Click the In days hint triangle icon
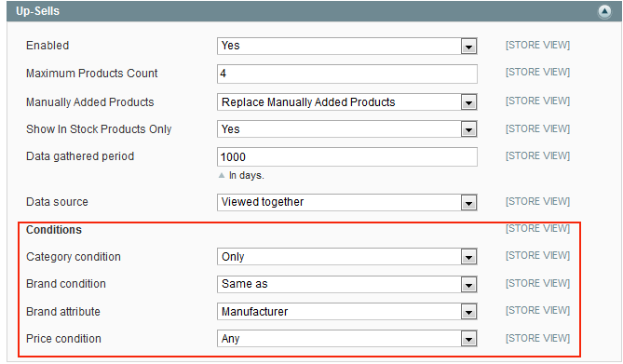 (222, 175)
